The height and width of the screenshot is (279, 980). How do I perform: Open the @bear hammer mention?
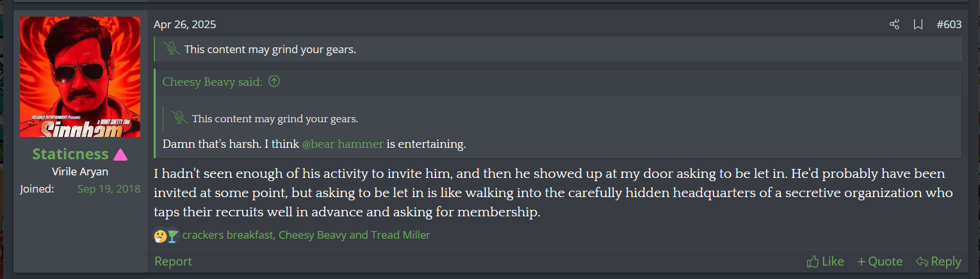343,144
